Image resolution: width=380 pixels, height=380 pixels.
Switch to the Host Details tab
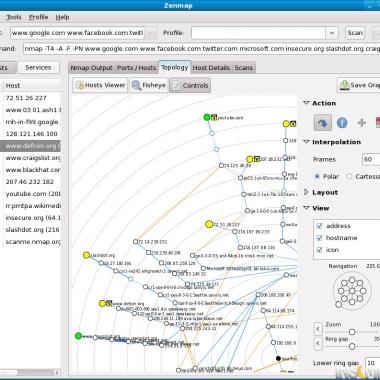pos(211,68)
